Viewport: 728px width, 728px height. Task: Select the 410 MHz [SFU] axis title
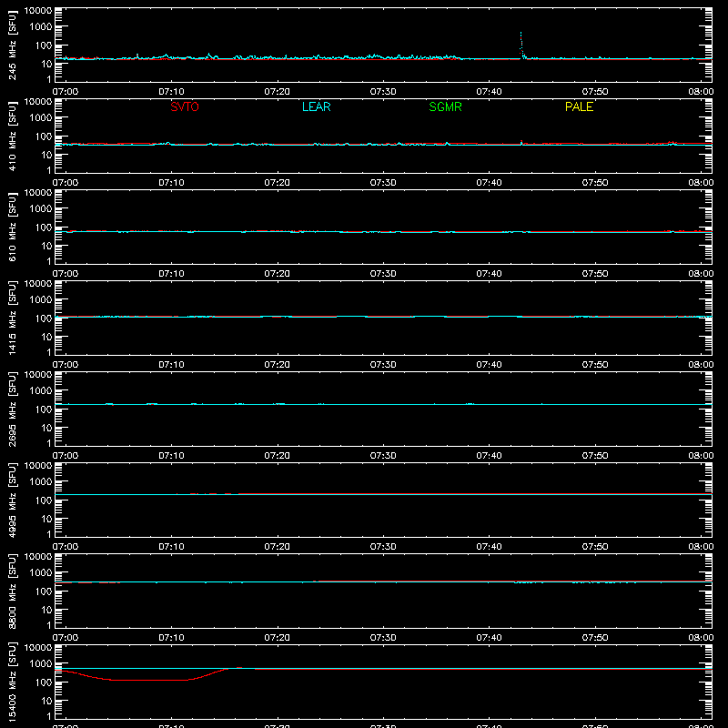point(12,136)
